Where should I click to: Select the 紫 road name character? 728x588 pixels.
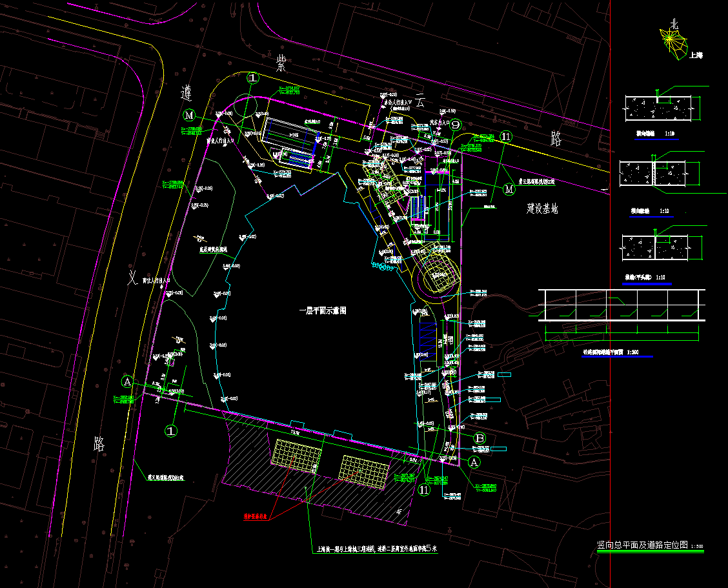pos(281,63)
